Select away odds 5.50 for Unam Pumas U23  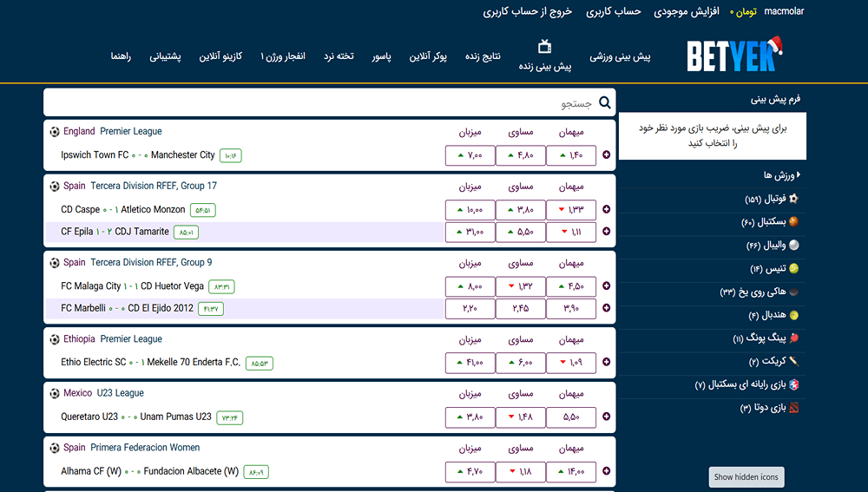[571, 417]
